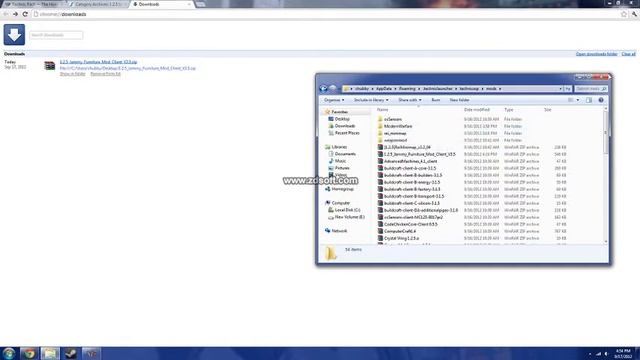Expand the views options arrow
Screen dimensions: 640x360
pyautogui.click(x=578, y=100)
